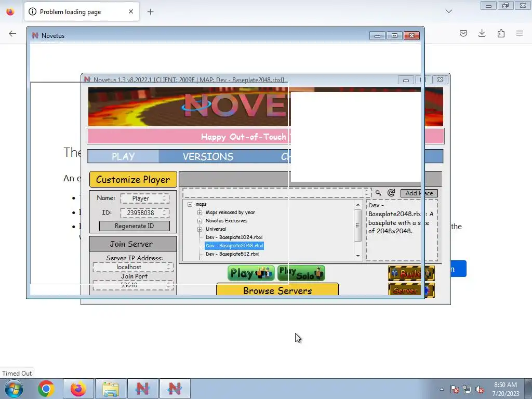Viewport: 532px width, 399px height.
Task: Click the Customize Player button
Action: coord(133,179)
